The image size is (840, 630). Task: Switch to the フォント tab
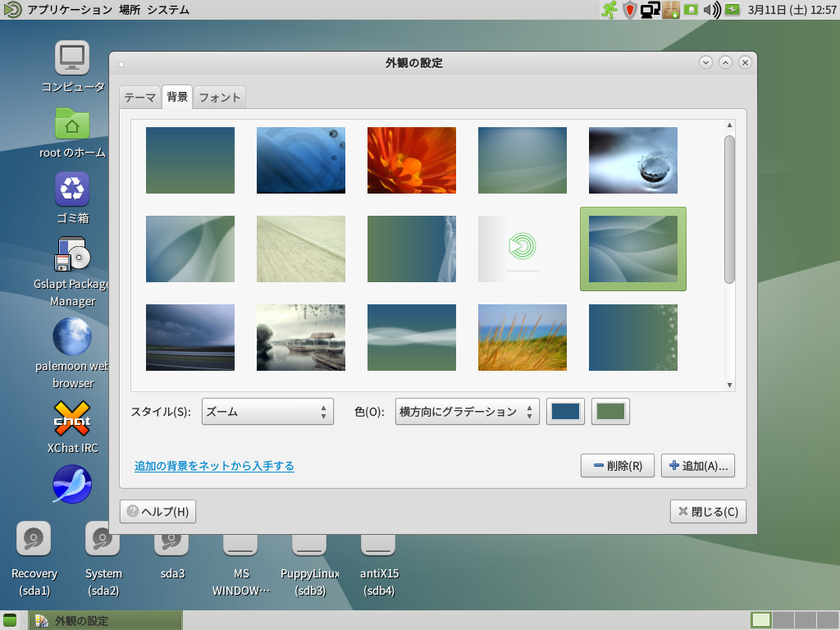coord(220,98)
